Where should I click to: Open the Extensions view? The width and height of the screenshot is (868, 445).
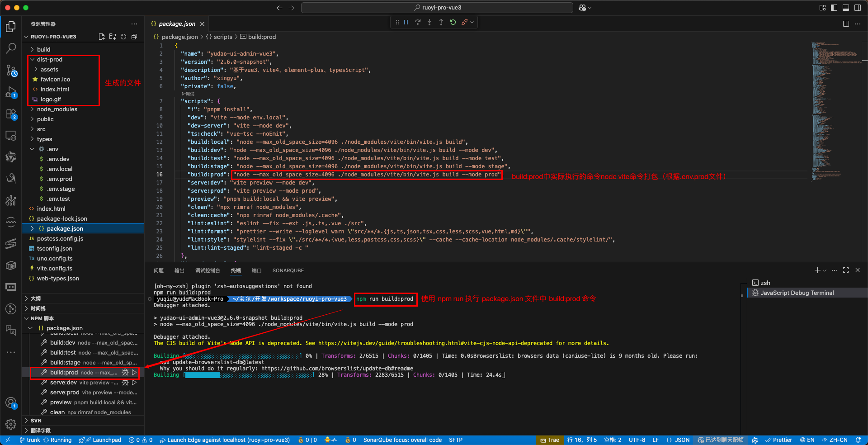[11, 114]
